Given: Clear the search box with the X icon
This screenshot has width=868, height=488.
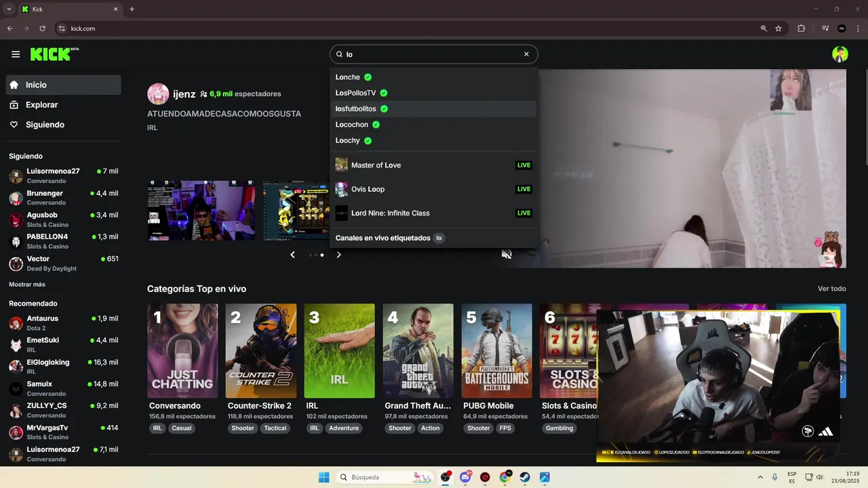Looking at the screenshot, I should pyautogui.click(x=526, y=54).
